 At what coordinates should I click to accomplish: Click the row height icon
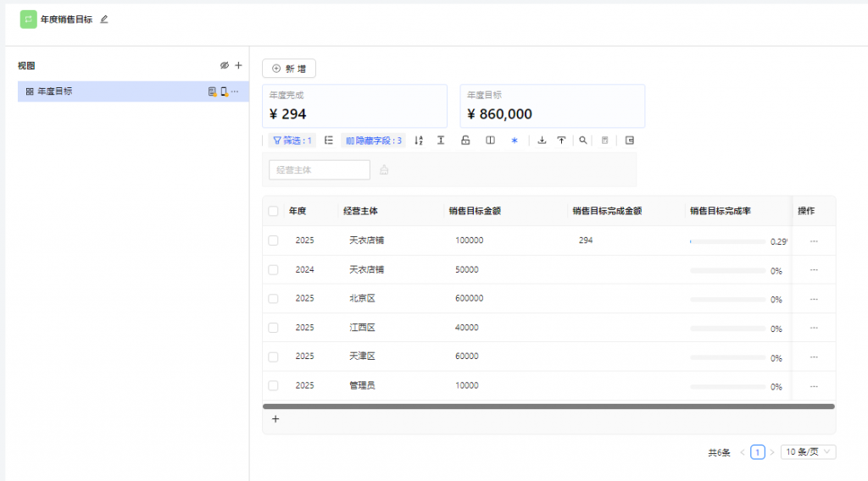point(441,141)
